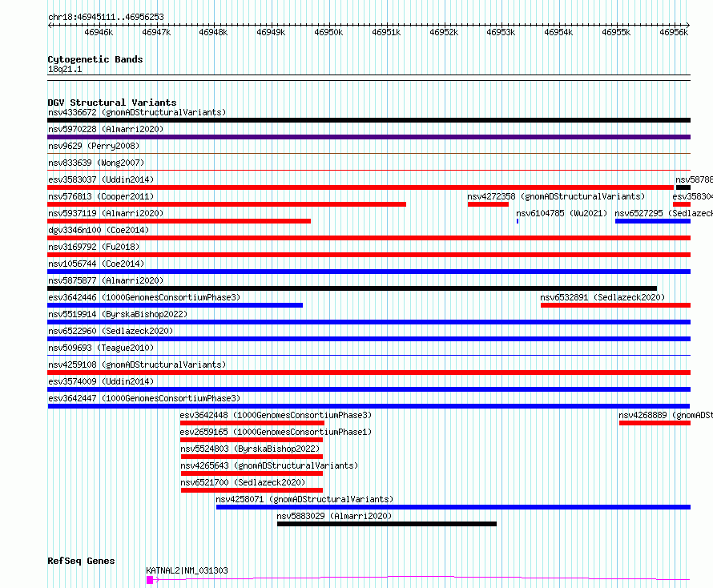Click the KATNAL2|NM_031303 gene label
Screen dimensions: 713x588
click(x=187, y=570)
